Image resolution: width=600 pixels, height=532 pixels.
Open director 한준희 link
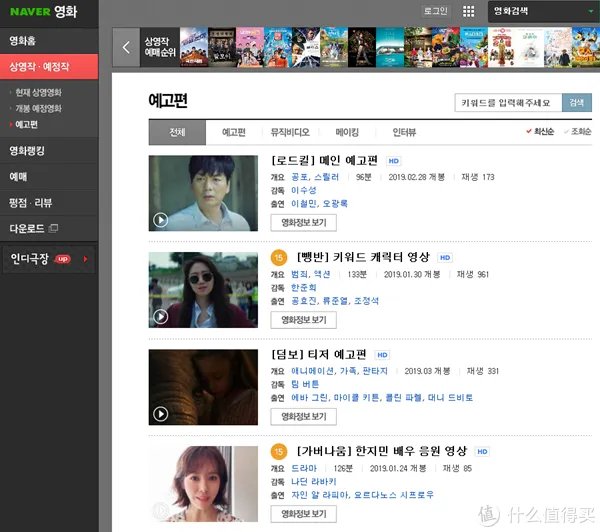pos(303,286)
